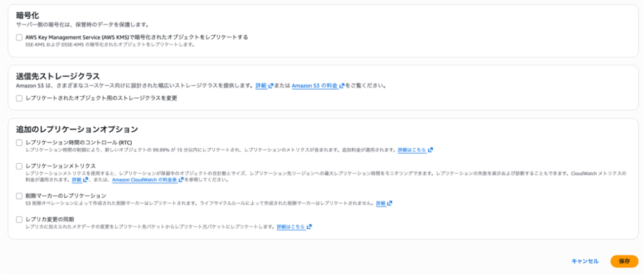Check レプリケートされたオブジェクト用のストレージクラスを変更 option
Viewport: 644px width, 275px height.
tap(19, 99)
